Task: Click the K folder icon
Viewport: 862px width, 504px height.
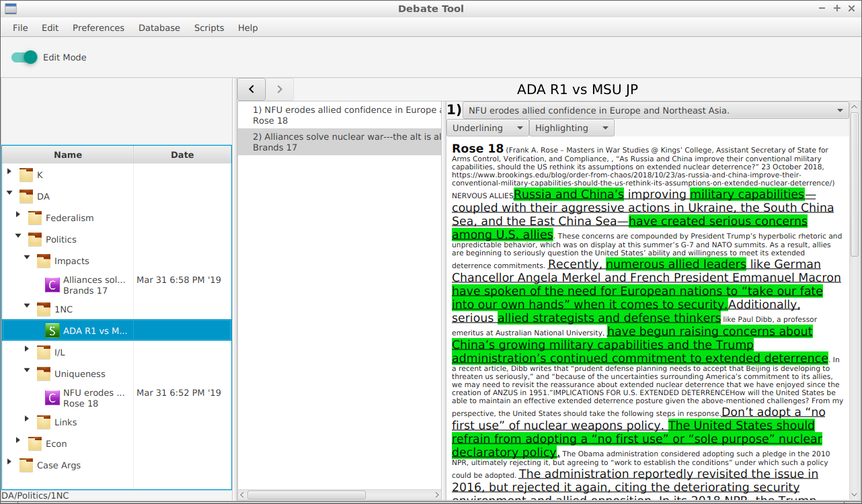Action: click(x=26, y=175)
